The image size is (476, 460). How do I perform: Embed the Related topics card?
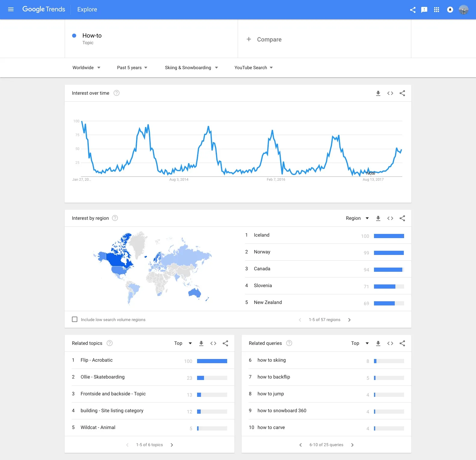[x=213, y=343]
